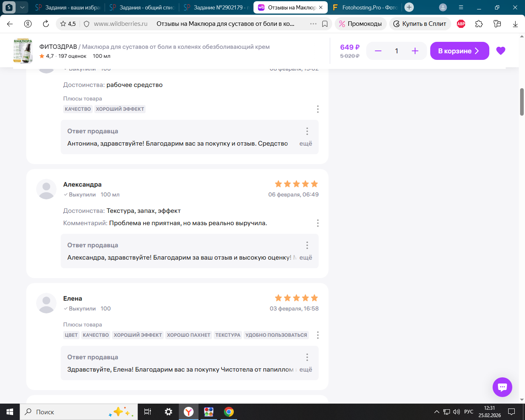
Task: Close the 'Отзывы на Маклюра' tab
Action: [321, 7]
